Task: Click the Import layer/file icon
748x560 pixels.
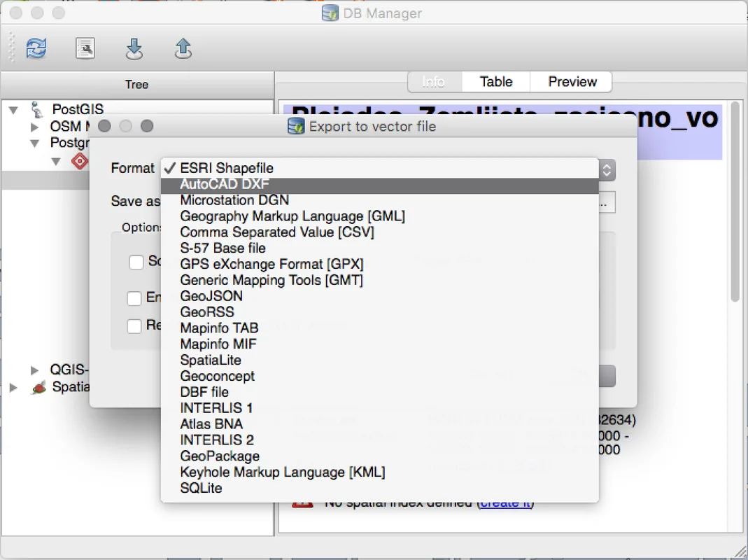Action: [x=134, y=48]
